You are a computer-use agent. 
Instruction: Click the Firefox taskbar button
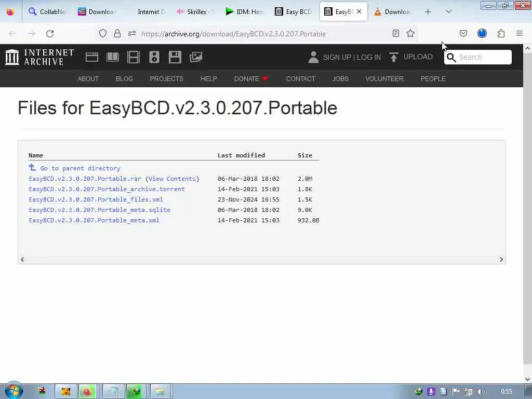pyautogui.click(x=87, y=392)
